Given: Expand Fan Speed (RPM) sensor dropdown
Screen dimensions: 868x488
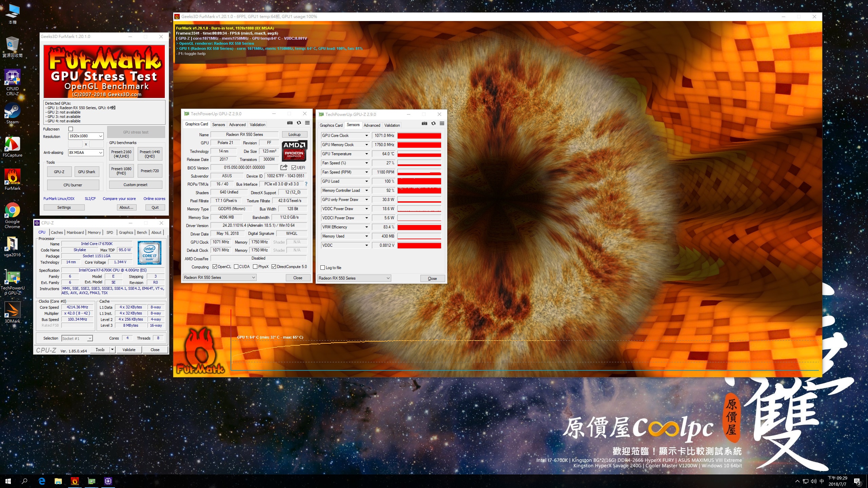Looking at the screenshot, I should [367, 172].
